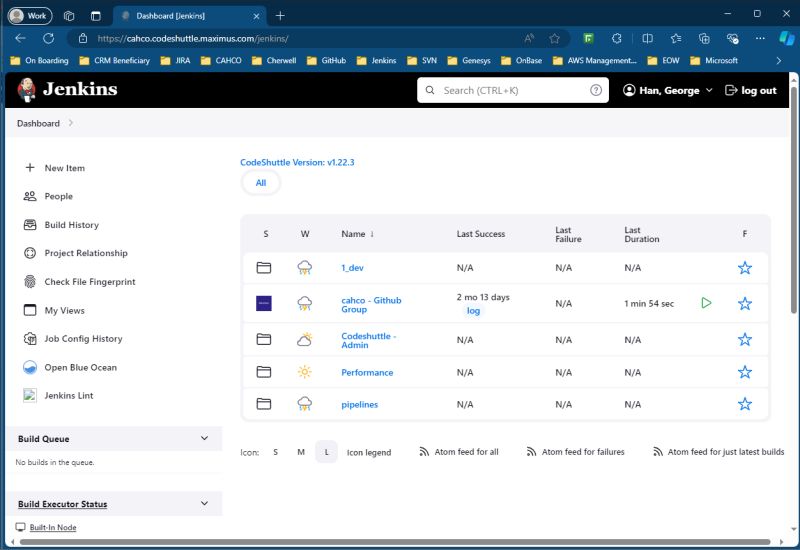Click the sunny weather icon for Performance
This screenshot has width=800, height=550.
305,372
